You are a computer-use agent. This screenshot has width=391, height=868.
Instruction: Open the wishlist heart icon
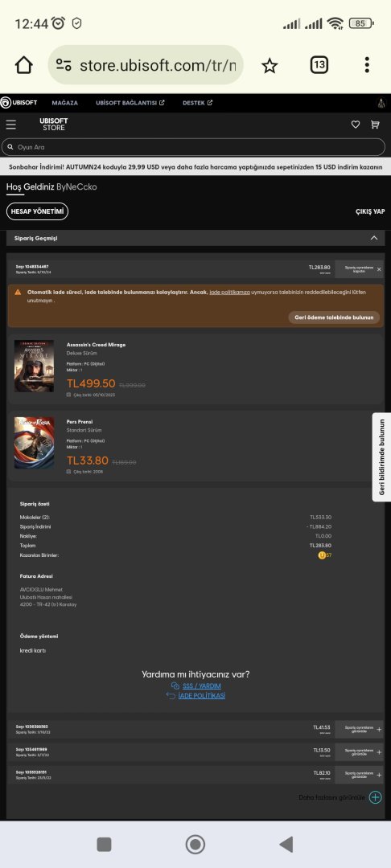click(356, 125)
